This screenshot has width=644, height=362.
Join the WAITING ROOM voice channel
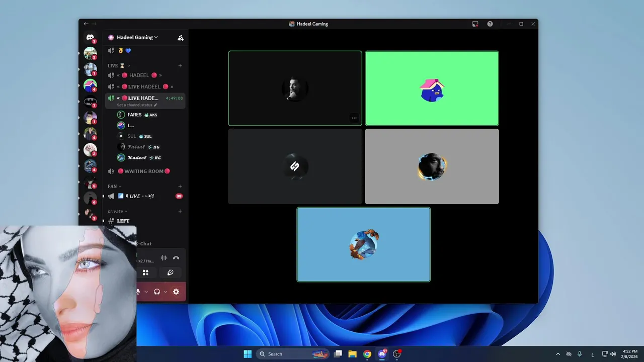[x=145, y=171]
